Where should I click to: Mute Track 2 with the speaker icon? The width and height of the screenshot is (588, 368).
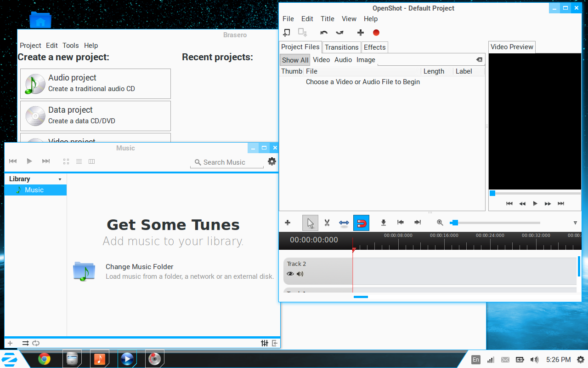pyautogui.click(x=300, y=274)
